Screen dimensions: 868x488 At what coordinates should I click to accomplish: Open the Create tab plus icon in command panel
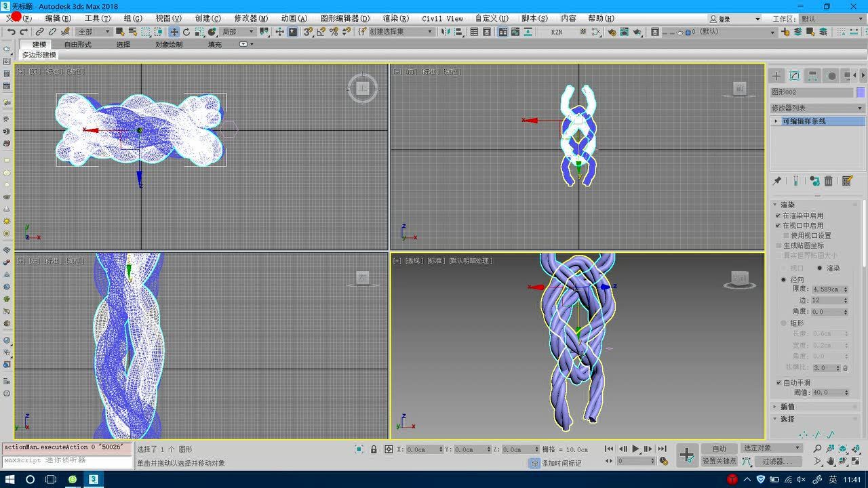pyautogui.click(x=777, y=76)
